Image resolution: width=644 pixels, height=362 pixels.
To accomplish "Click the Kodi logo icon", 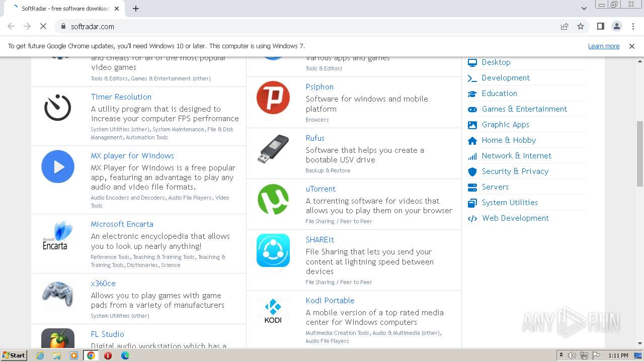I will (x=273, y=311).
